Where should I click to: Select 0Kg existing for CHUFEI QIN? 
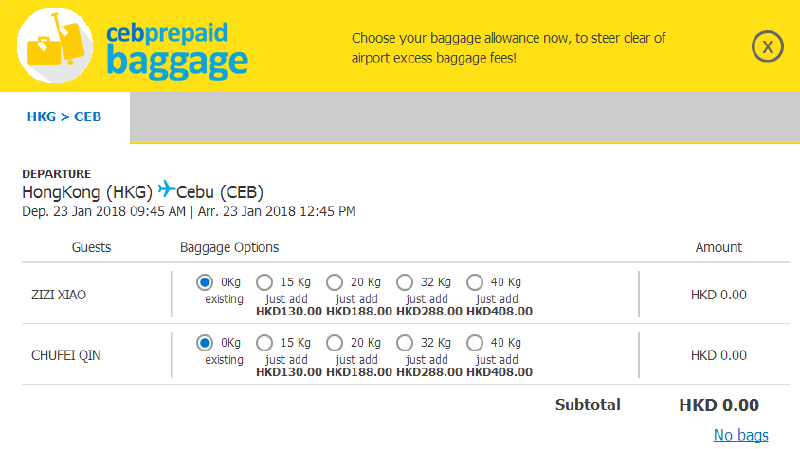(x=205, y=343)
